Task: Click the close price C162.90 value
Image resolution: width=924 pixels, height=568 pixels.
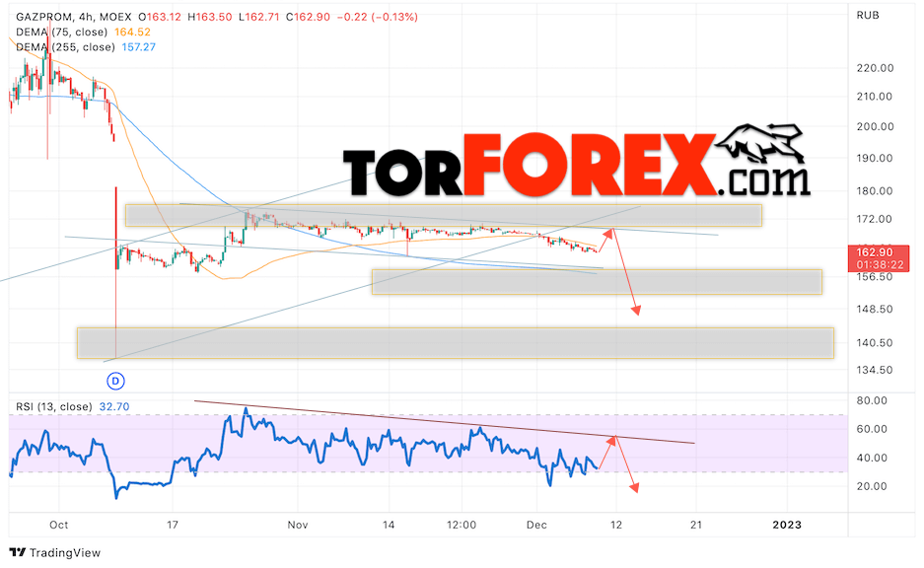Action: [309, 17]
